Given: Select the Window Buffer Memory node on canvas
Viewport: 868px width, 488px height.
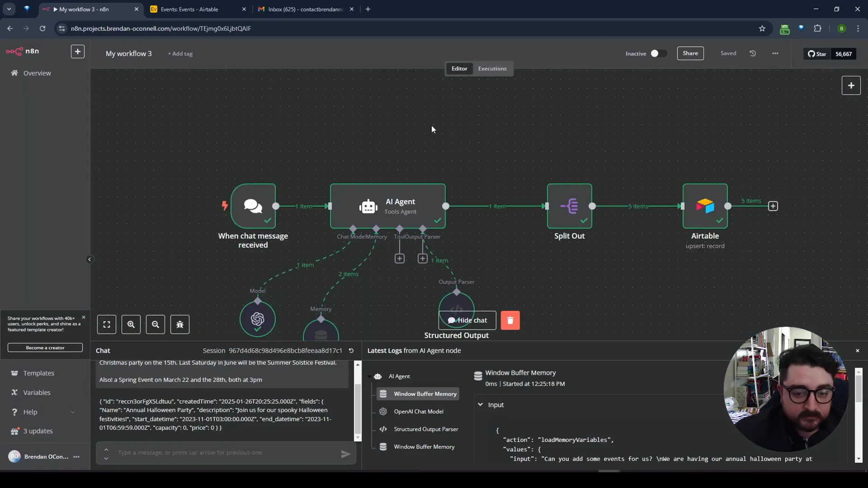Looking at the screenshot, I should (x=321, y=330).
